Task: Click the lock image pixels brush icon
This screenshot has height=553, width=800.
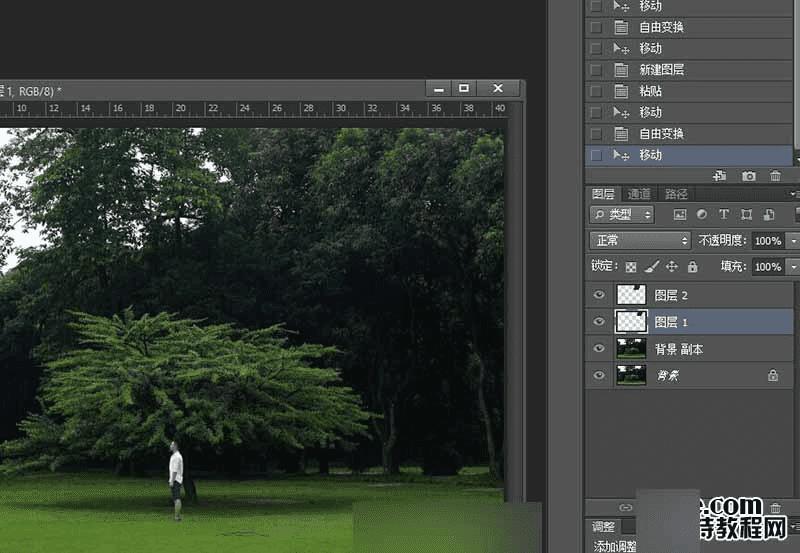Action: click(651, 267)
